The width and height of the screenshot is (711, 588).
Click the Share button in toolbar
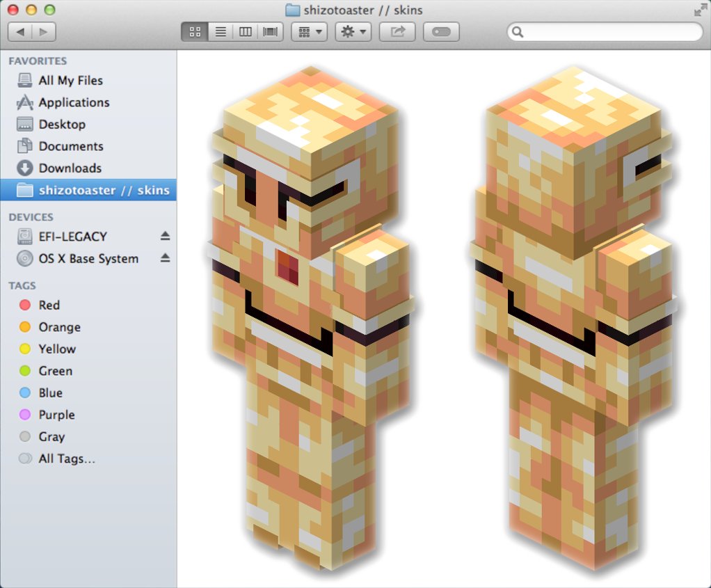click(x=397, y=32)
